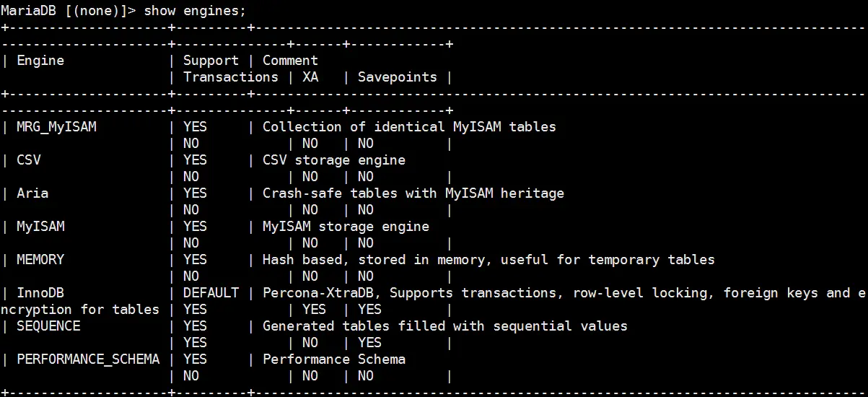Select the MEMORY engine name
868x397 pixels.
tap(40, 260)
